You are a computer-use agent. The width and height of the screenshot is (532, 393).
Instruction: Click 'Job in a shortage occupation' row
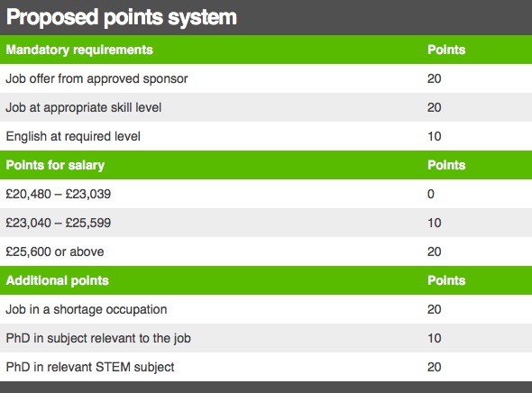point(266,309)
